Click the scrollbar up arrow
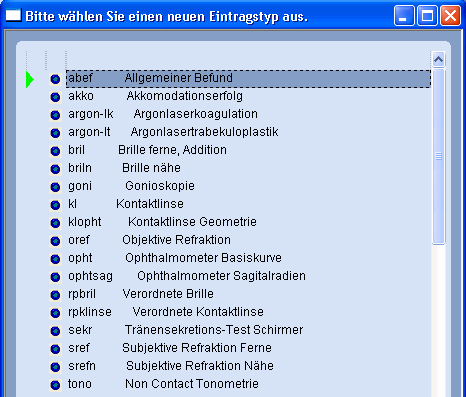This screenshot has width=466, height=397. tap(438, 60)
